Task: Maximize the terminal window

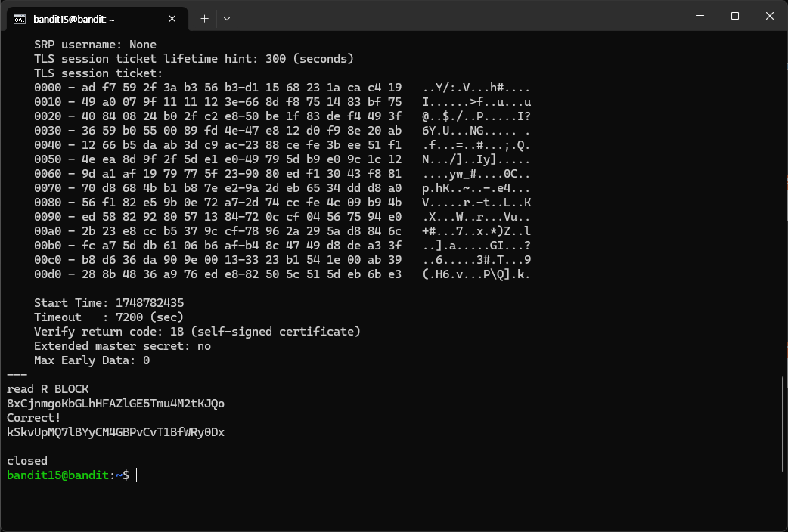Action: [x=735, y=16]
